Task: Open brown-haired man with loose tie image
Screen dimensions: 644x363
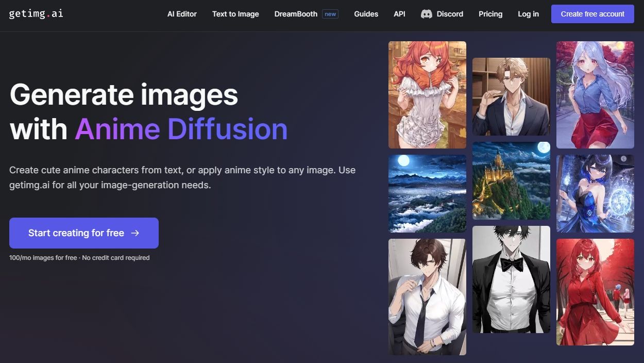Action: tap(427, 297)
